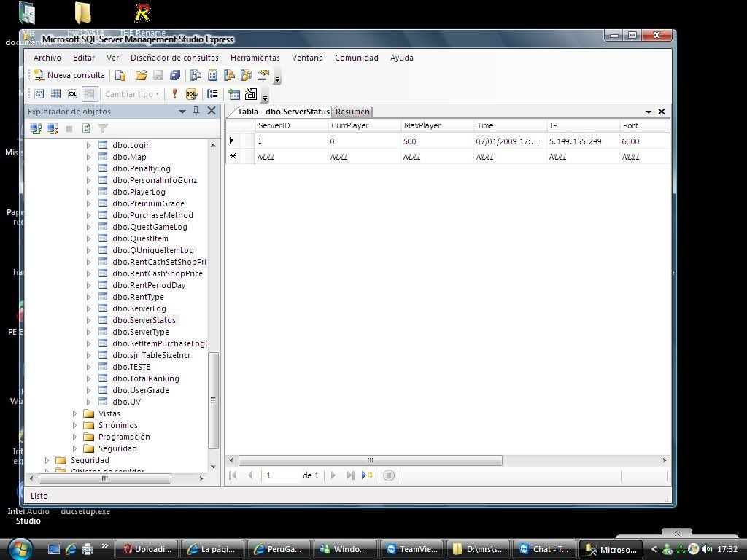747x560 pixels.
Task: Open the query designer toolbar overflow arrow
Action: (265, 97)
